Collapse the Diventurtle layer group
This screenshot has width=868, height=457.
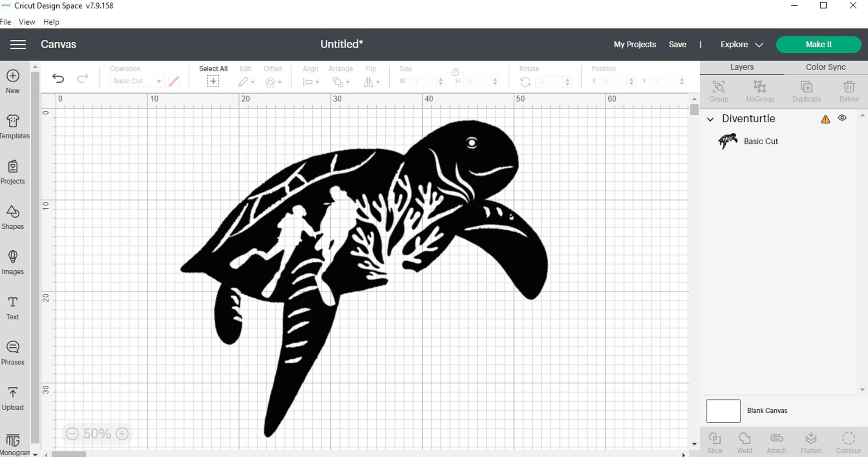click(x=710, y=119)
